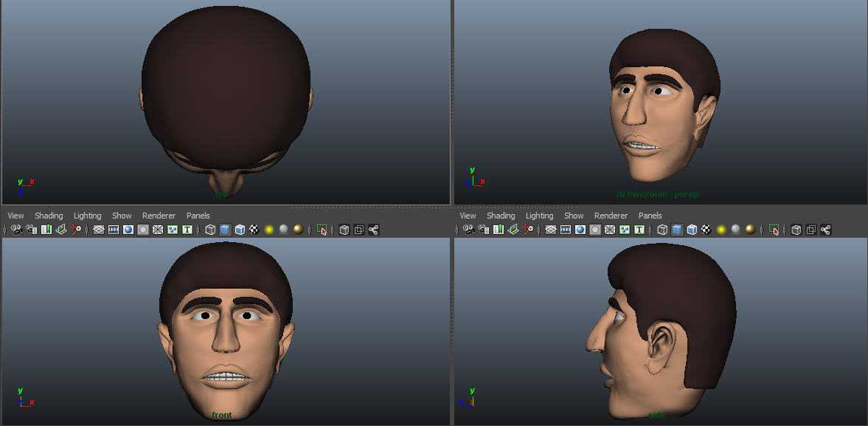The height and width of the screenshot is (426, 868).
Task: Click Image Plane icon in side panel toolbar
Action: pyautogui.click(x=513, y=230)
